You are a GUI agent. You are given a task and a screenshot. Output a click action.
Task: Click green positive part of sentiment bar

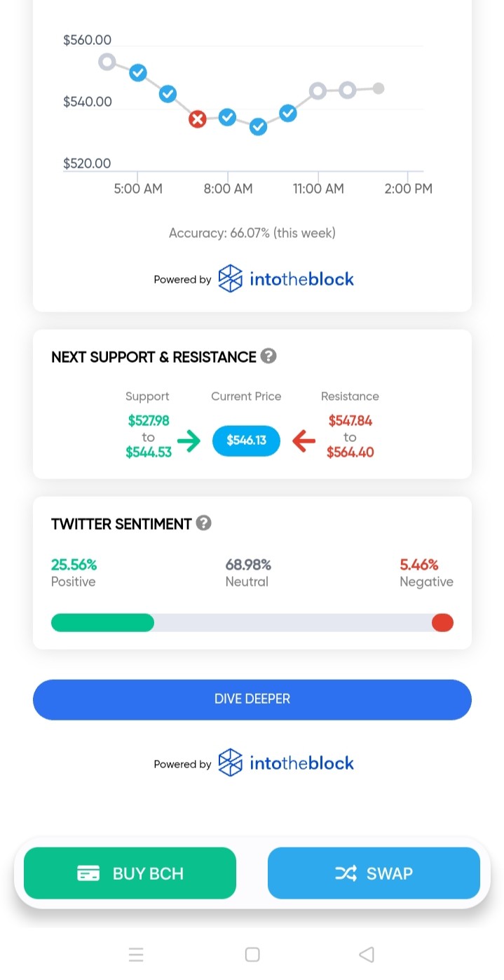coord(102,623)
